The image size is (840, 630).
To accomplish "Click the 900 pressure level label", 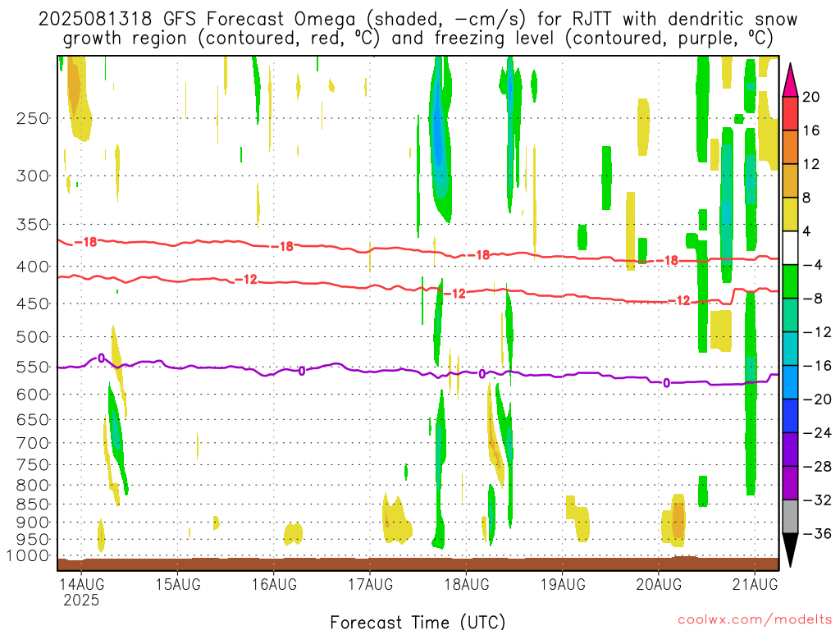I will (33, 523).
